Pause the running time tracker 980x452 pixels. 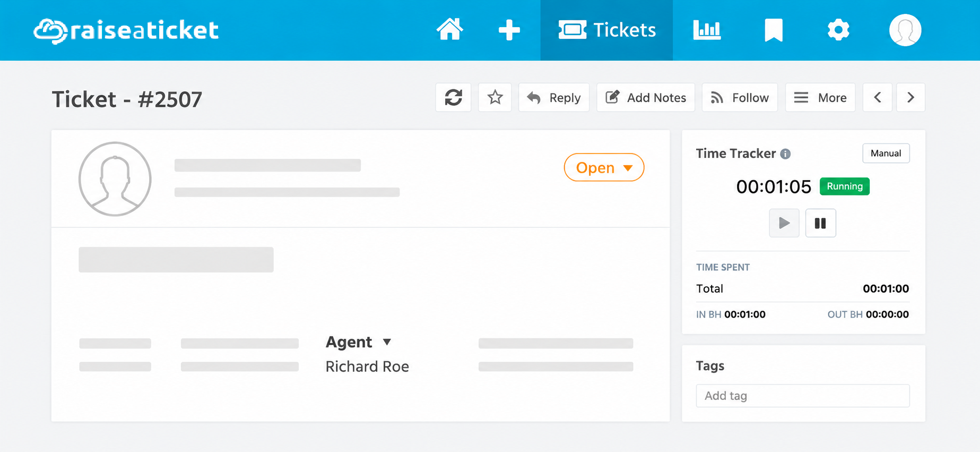(820, 223)
